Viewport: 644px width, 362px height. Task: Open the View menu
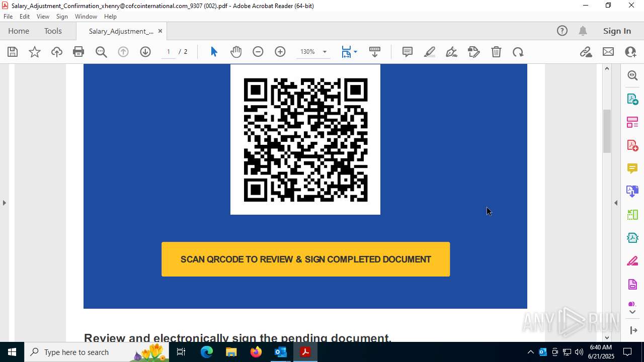point(43,17)
